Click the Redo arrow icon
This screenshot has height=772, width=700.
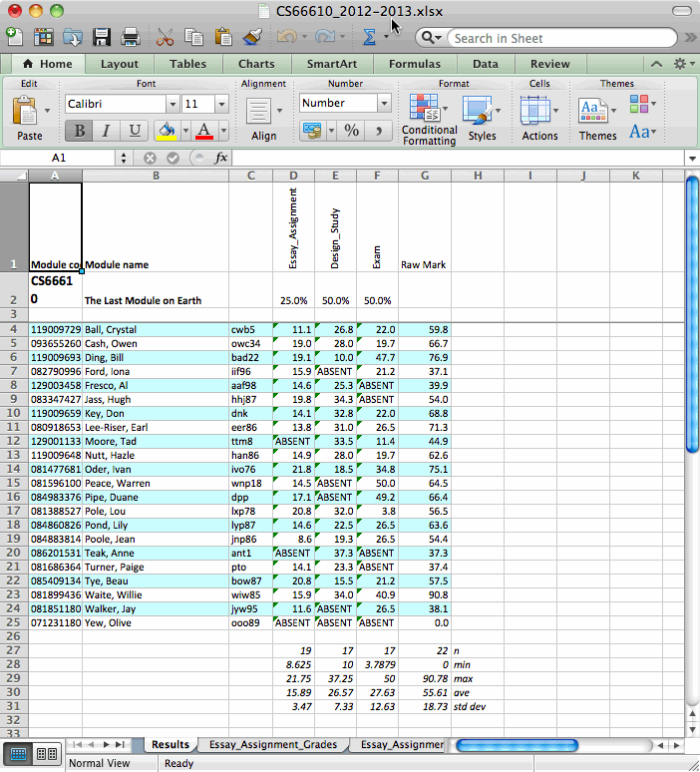point(325,37)
